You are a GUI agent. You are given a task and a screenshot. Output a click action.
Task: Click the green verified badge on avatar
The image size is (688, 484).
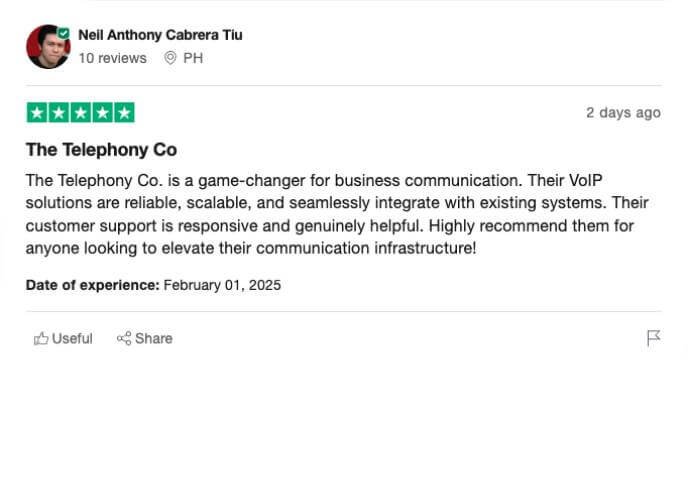coord(64,33)
